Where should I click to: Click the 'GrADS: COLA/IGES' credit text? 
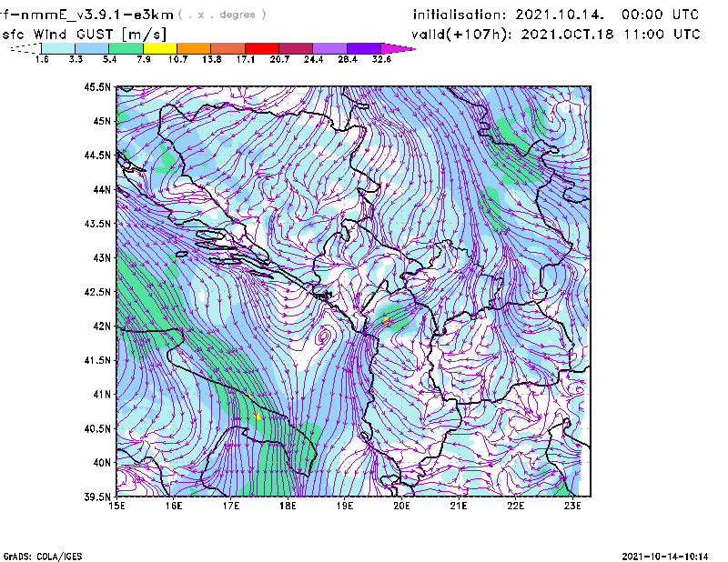42,557
